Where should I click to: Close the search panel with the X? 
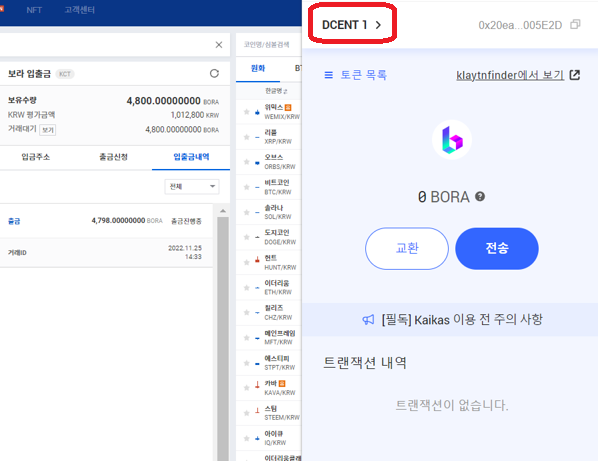pyautogui.click(x=219, y=45)
